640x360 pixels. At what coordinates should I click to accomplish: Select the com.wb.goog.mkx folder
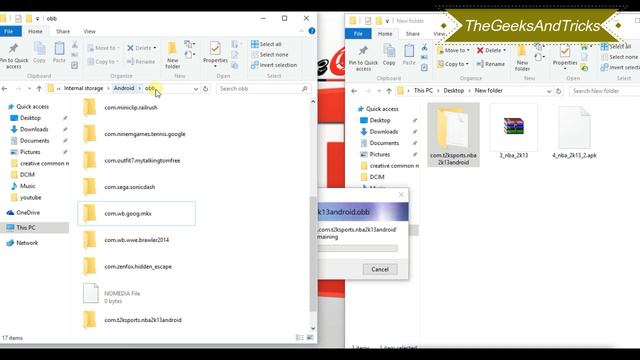point(136,213)
